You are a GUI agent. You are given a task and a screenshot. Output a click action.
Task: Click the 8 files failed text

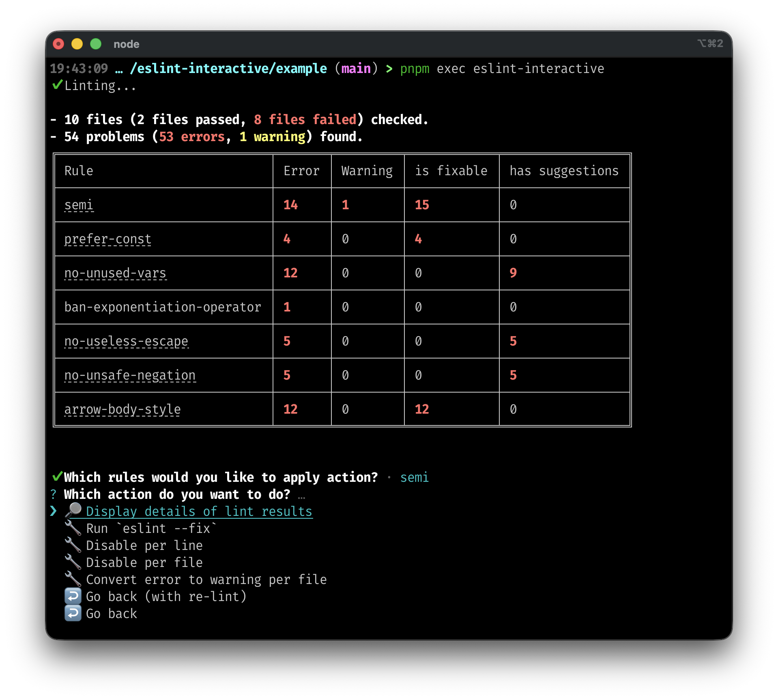[x=305, y=120]
